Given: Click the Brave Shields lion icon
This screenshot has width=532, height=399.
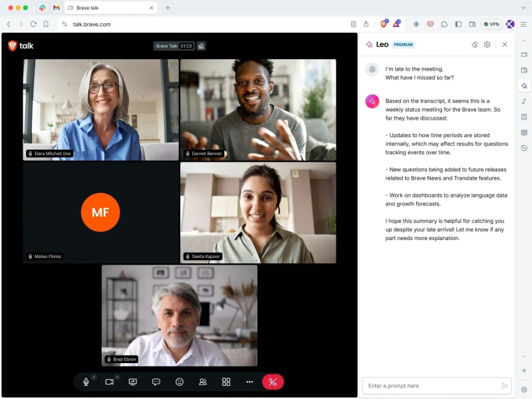Looking at the screenshot, I should pyautogui.click(x=384, y=24).
